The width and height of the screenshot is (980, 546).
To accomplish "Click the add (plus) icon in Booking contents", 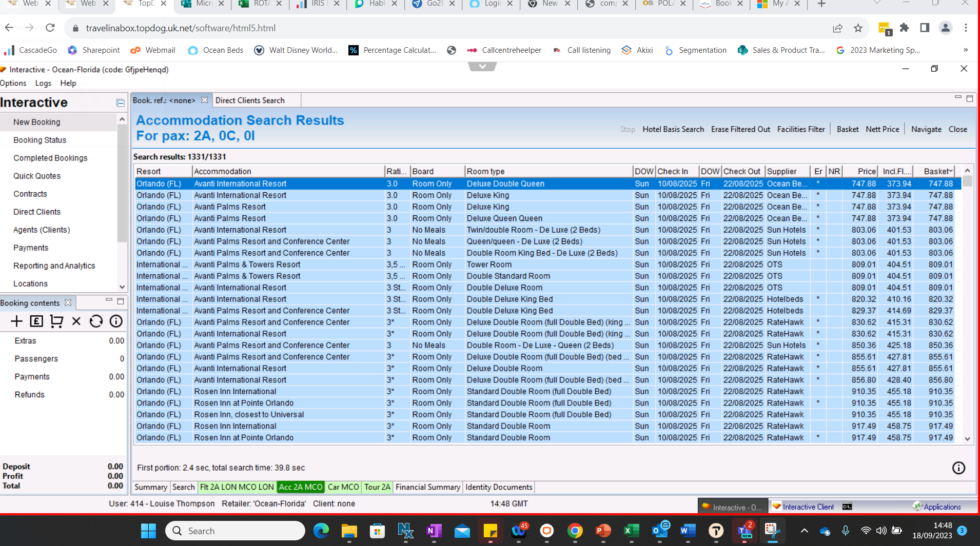I will 16,321.
